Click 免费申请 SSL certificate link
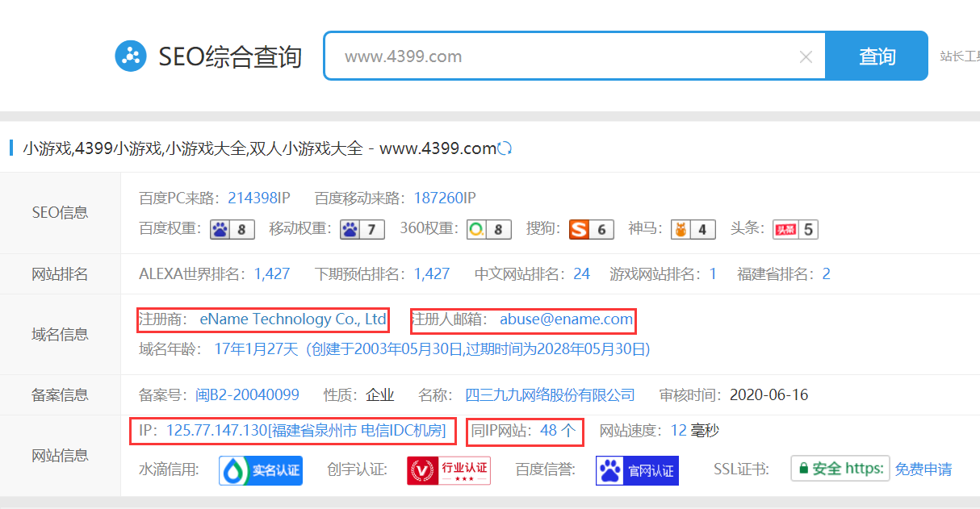The image size is (980, 509). pyautogui.click(x=923, y=469)
